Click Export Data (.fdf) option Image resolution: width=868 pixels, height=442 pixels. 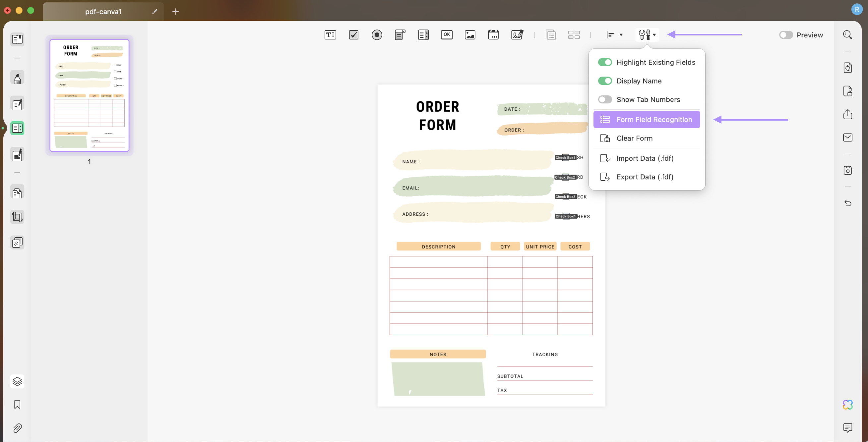pyautogui.click(x=645, y=177)
